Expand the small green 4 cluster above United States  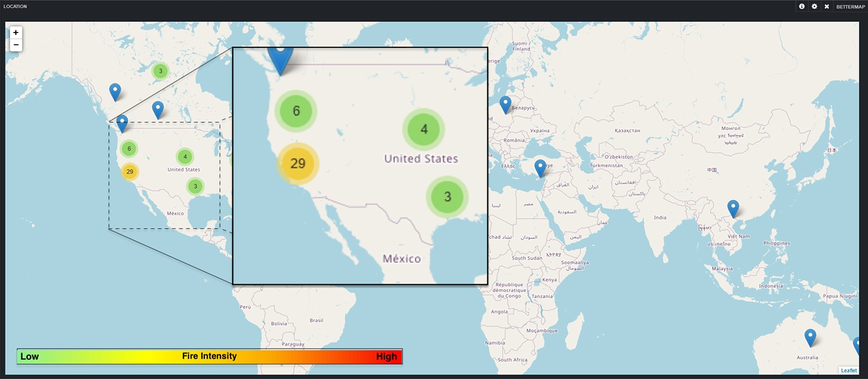click(185, 157)
